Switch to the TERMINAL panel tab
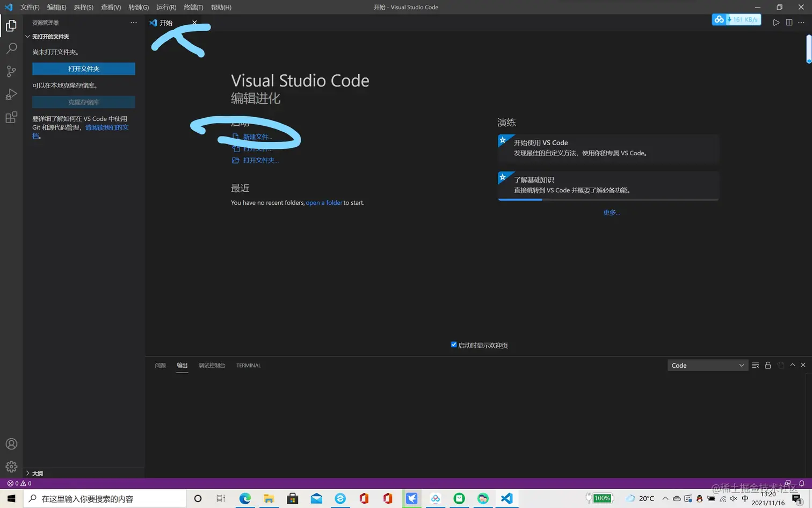The height and width of the screenshot is (508, 812). click(x=249, y=366)
